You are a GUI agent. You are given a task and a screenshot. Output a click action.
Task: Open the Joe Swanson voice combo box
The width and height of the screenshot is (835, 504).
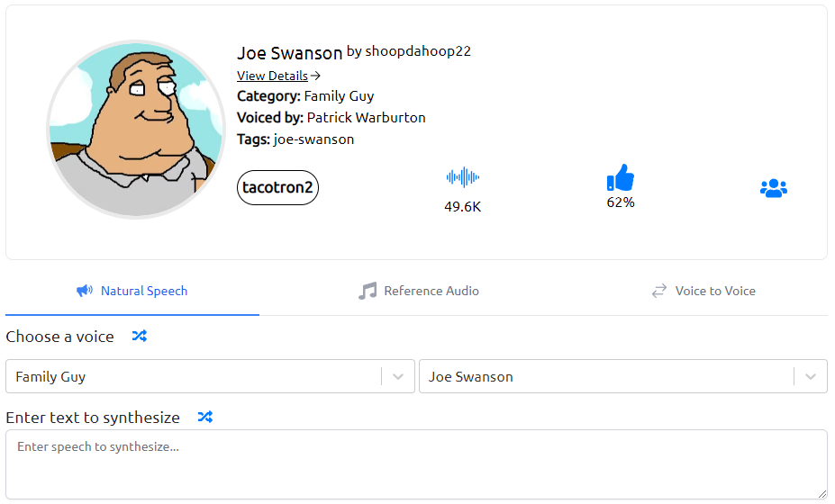pos(605,377)
